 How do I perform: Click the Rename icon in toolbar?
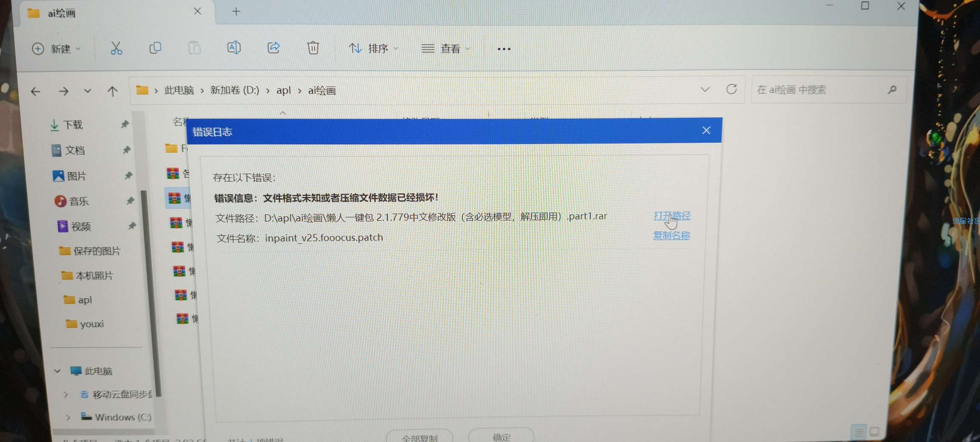[x=234, y=48]
